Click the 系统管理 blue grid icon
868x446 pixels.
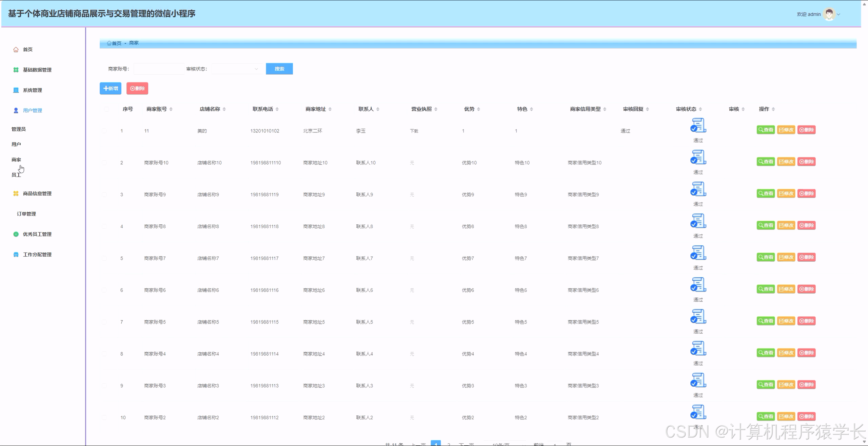click(16, 90)
